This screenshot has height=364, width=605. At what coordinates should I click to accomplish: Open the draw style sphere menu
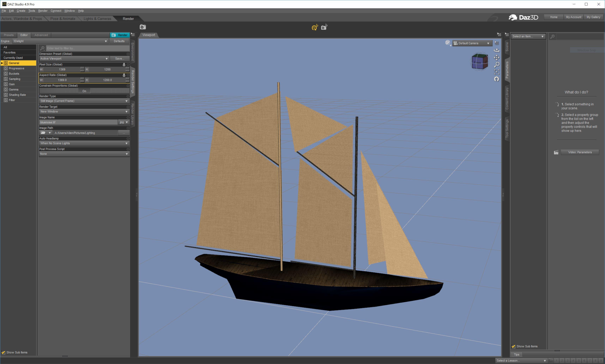click(448, 43)
